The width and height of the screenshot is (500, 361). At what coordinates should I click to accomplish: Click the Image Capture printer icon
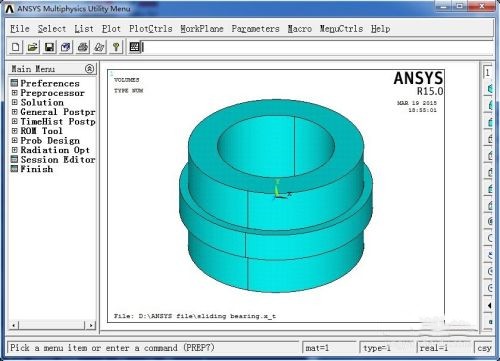tap(83, 47)
